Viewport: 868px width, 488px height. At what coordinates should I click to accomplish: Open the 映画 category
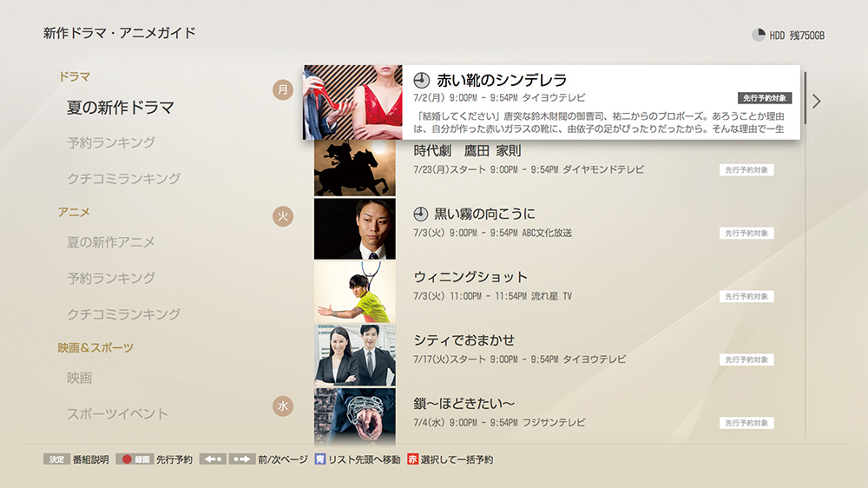coord(80,378)
